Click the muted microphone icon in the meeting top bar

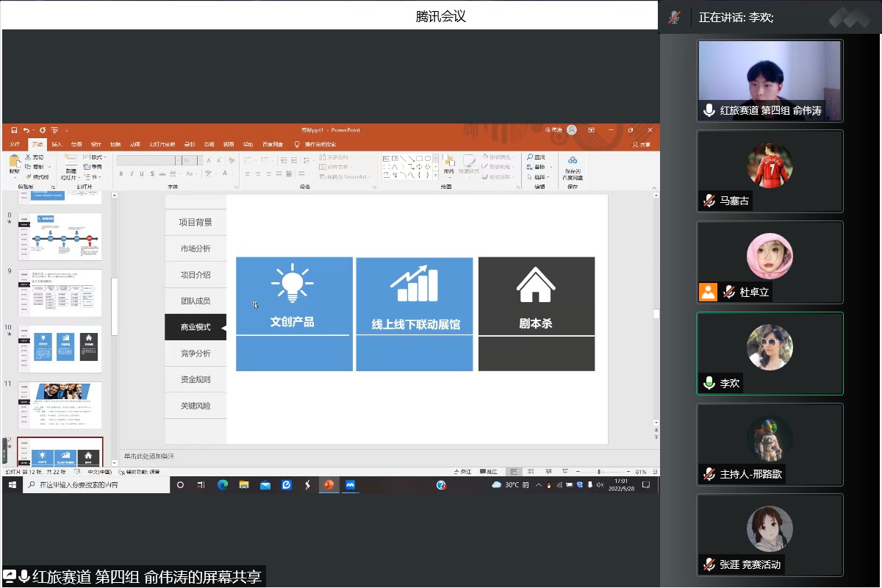point(674,17)
